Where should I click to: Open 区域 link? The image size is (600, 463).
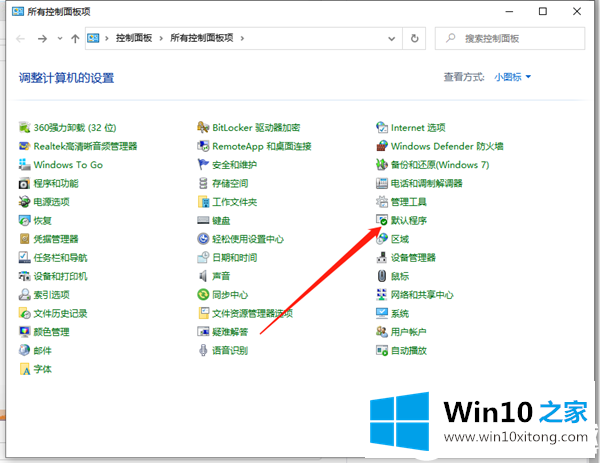pyautogui.click(x=399, y=239)
